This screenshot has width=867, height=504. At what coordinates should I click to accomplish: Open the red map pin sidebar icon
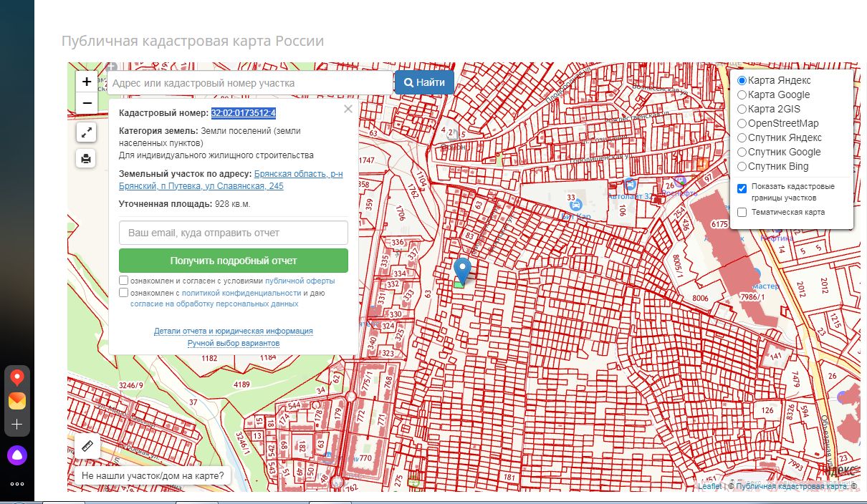coord(17,378)
